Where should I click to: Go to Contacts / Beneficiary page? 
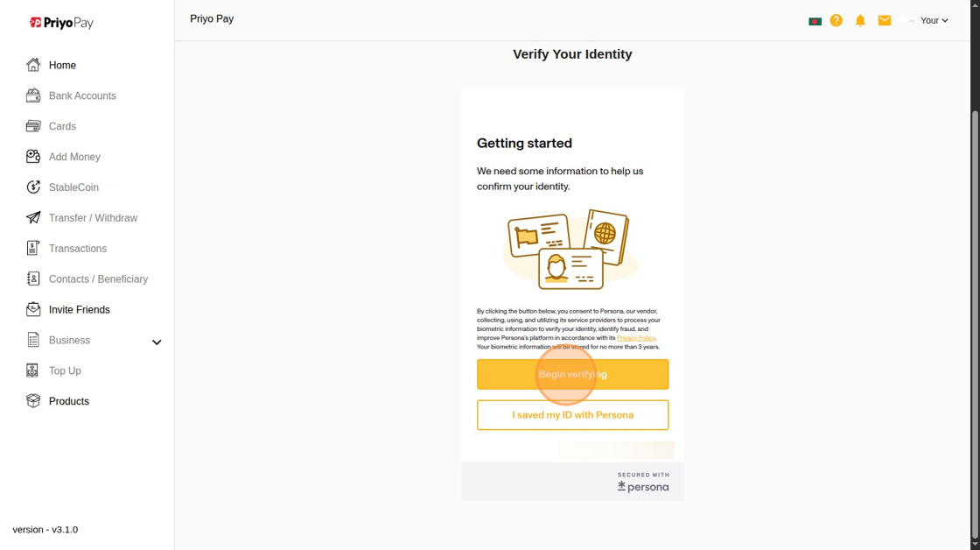coord(98,279)
